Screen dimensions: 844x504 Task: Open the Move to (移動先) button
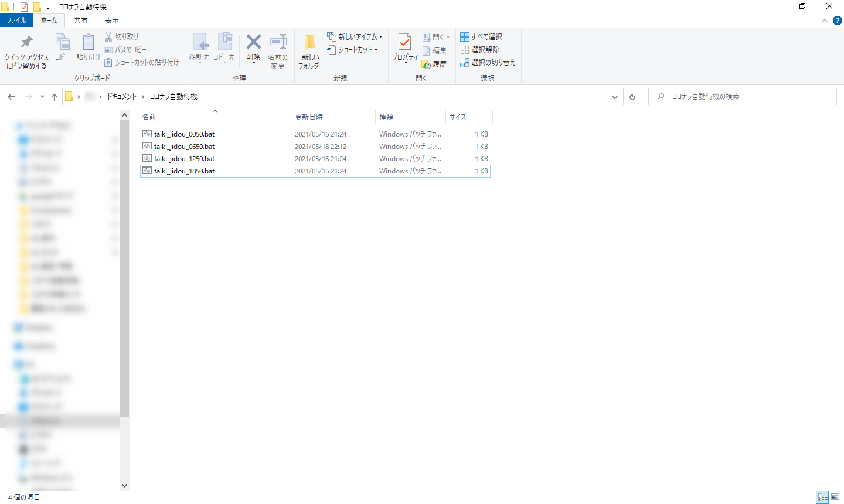click(199, 47)
